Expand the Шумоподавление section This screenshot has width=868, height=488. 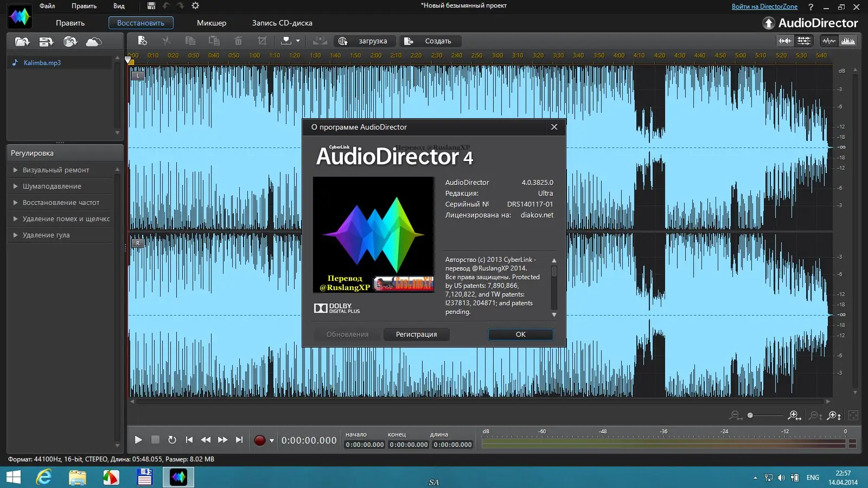click(x=52, y=186)
